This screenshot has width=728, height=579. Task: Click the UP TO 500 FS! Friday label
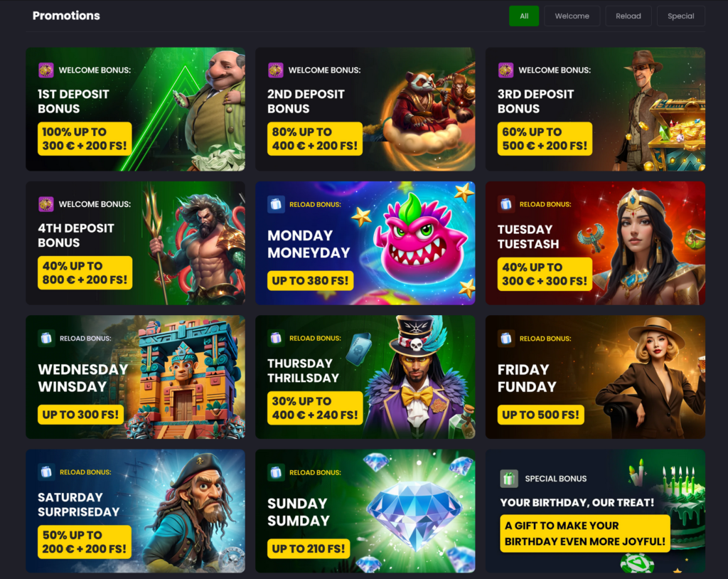pyautogui.click(x=541, y=415)
